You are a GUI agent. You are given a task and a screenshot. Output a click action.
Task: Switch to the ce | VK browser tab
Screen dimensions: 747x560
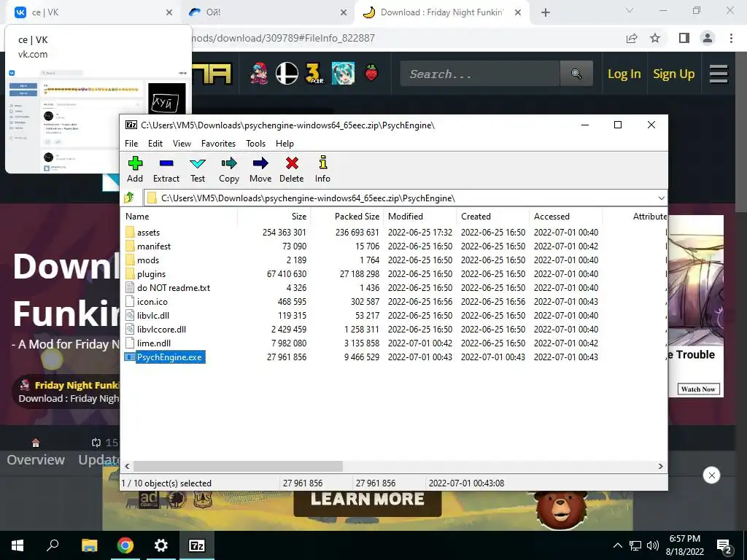[x=90, y=12]
